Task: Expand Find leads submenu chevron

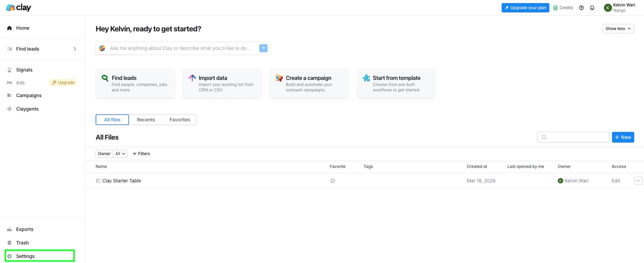Action: 75,49
